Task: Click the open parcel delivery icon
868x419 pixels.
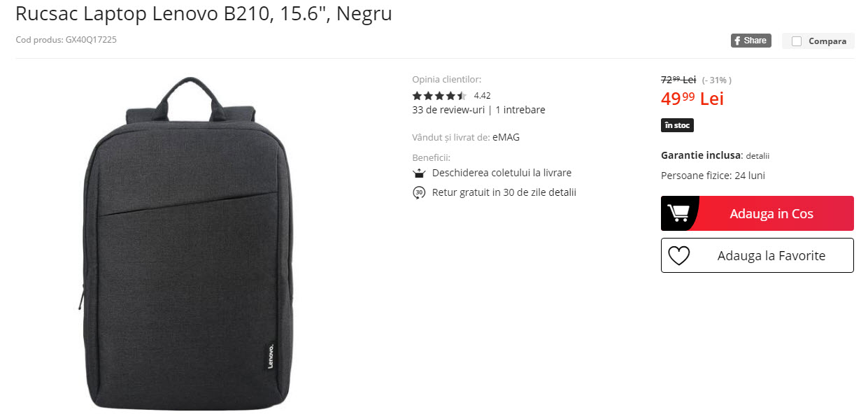Action: (x=419, y=173)
